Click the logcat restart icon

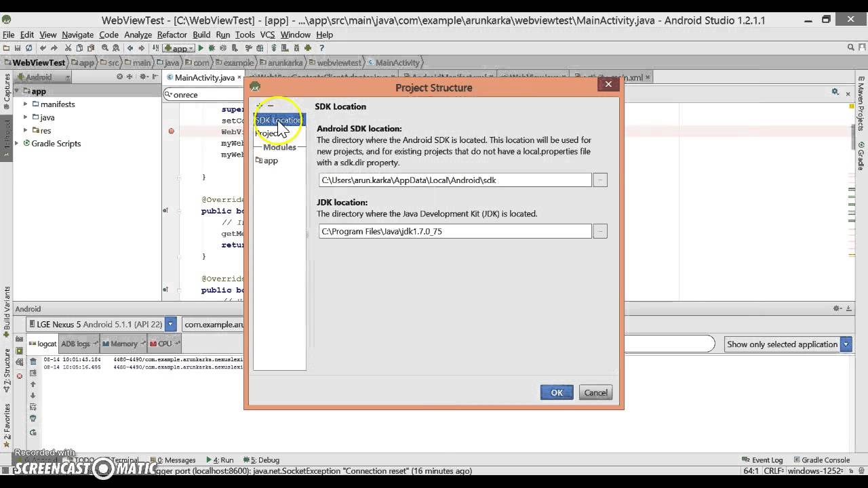33,432
